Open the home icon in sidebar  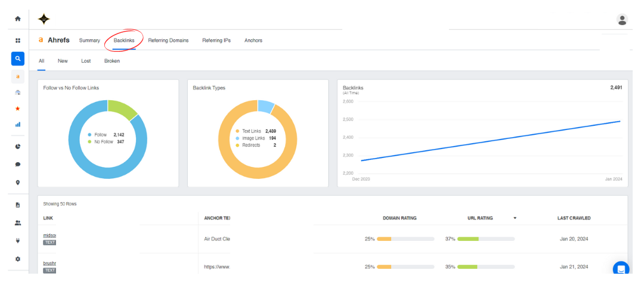(x=18, y=18)
